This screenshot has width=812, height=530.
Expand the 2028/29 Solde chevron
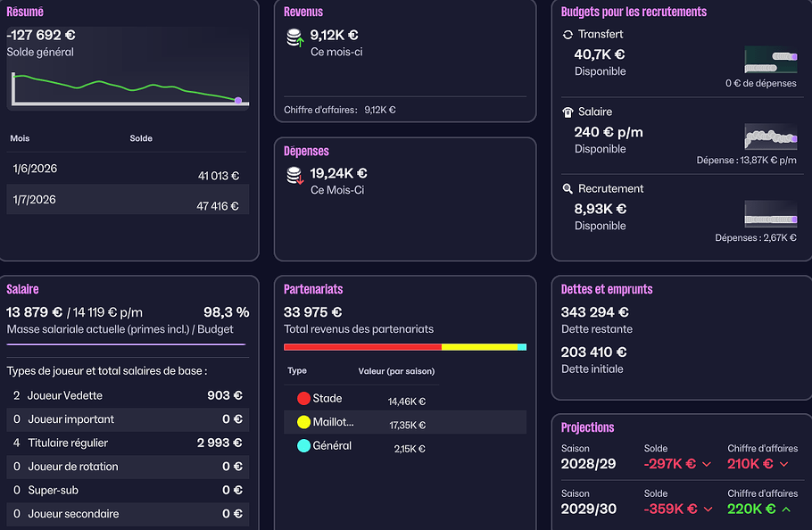coord(707,464)
